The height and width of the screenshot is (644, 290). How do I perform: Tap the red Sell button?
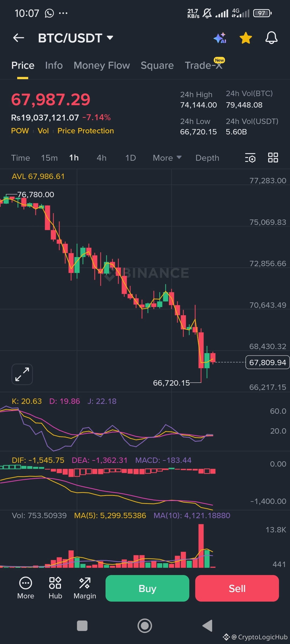[237, 588]
